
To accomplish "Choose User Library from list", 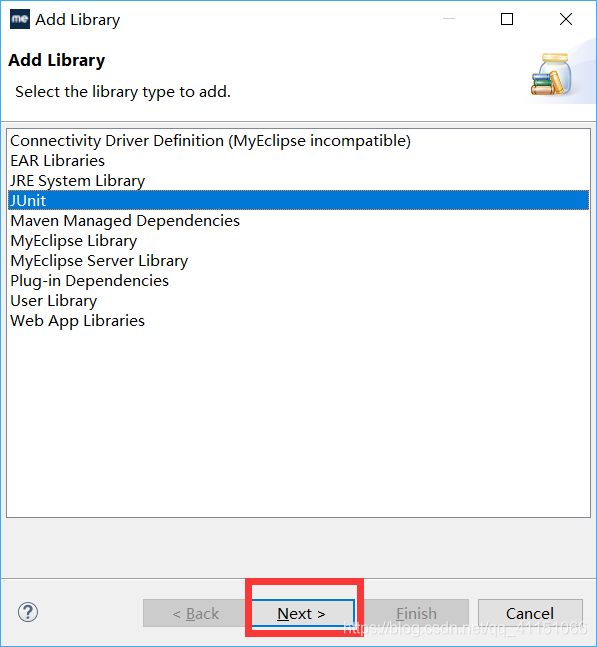I will tap(298, 301).
